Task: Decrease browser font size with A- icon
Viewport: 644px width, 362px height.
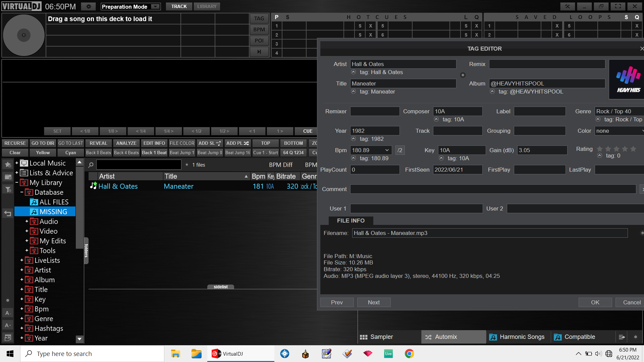Action: click(8, 313)
